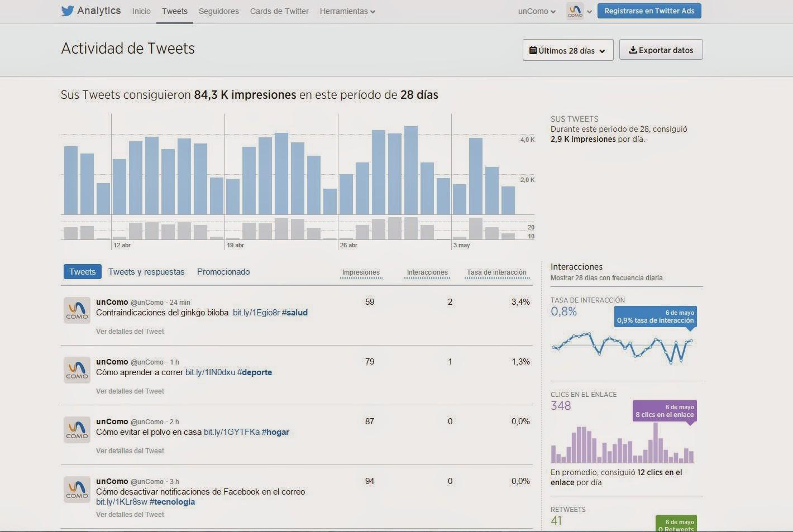Open the unComo account dropdown
793x532 pixels.
(x=536, y=11)
